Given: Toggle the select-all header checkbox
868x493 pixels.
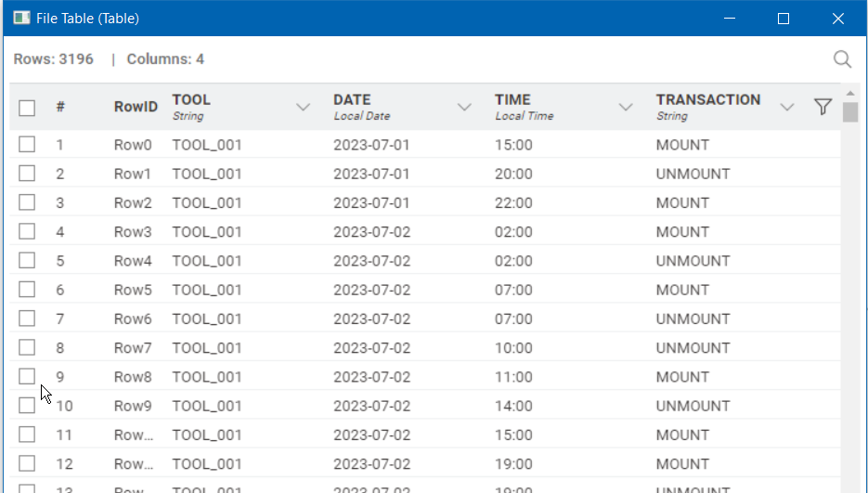Looking at the screenshot, I should click(x=27, y=108).
